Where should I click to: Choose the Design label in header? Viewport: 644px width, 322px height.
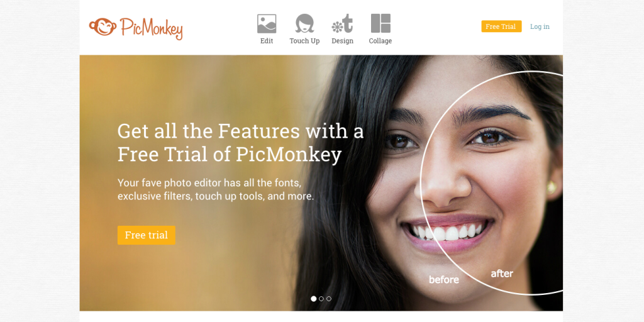click(x=342, y=41)
